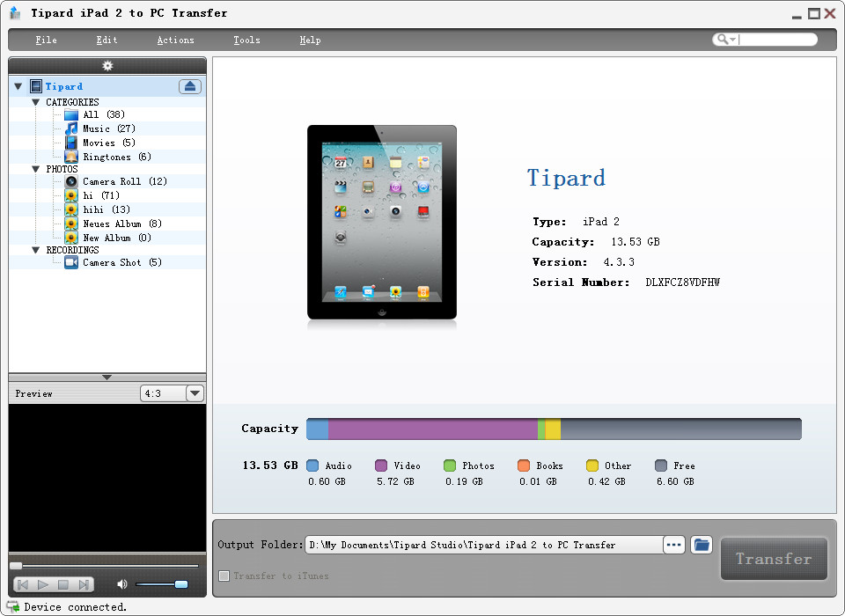Select "Camera Shot (5)" recordings row
This screenshot has width=845, height=616.
122,262
